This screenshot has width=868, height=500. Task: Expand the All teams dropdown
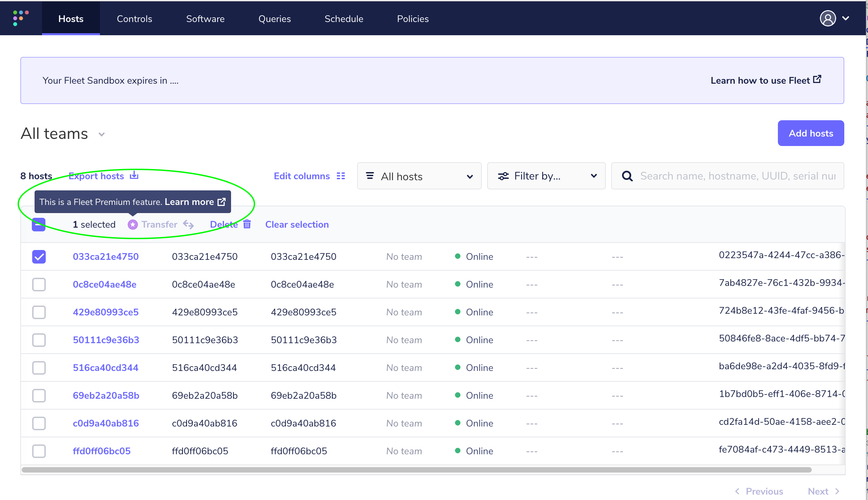(101, 134)
